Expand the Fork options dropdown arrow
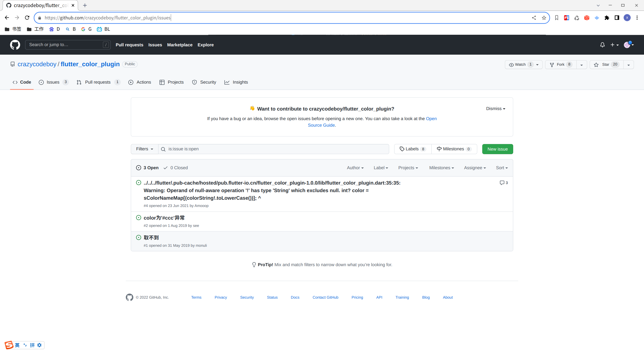Image resolution: width=644 pixels, height=350 pixels. pyautogui.click(x=582, y=65)
